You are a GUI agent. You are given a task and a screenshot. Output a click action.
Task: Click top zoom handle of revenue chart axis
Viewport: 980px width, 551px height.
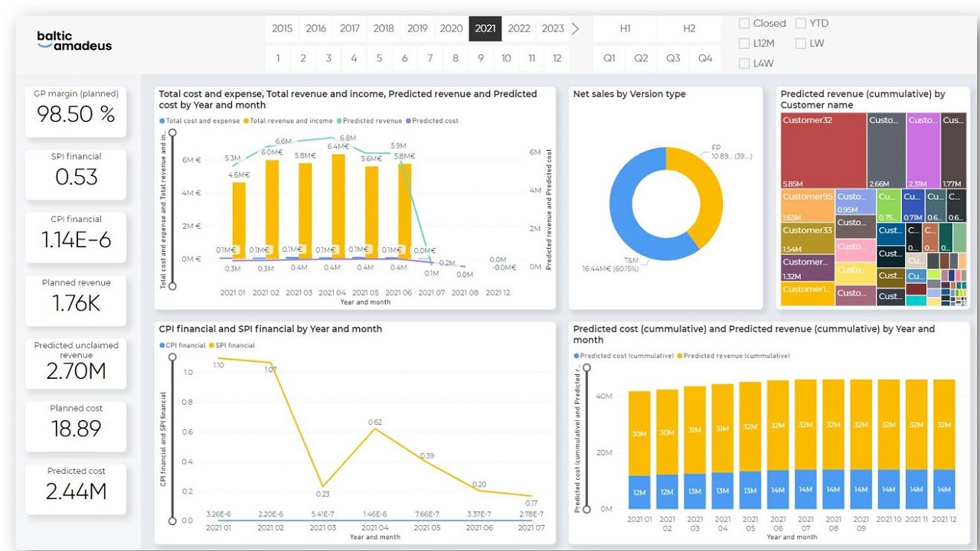coord(172,133)
